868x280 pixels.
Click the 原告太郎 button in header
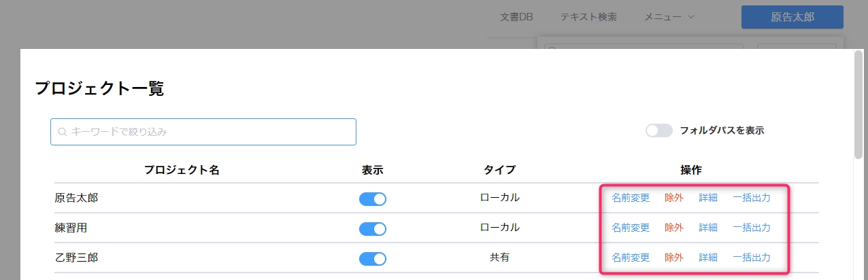pyautogui.click(x=792, y=17)
